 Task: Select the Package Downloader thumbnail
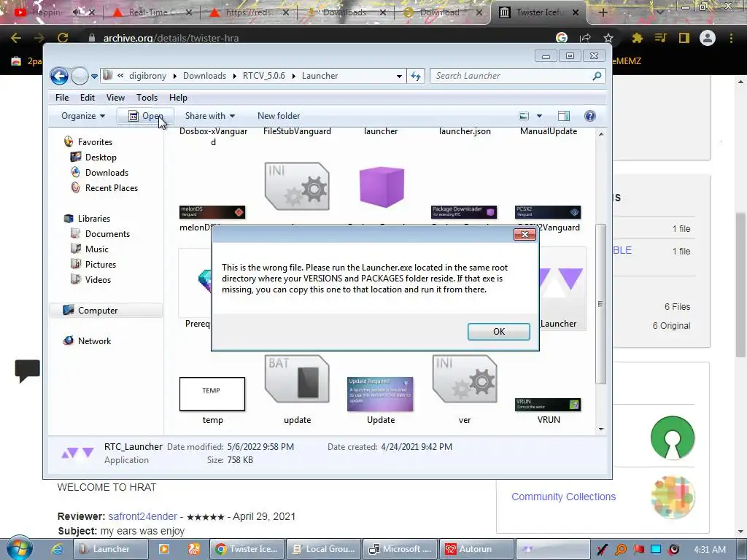(464, 212)
